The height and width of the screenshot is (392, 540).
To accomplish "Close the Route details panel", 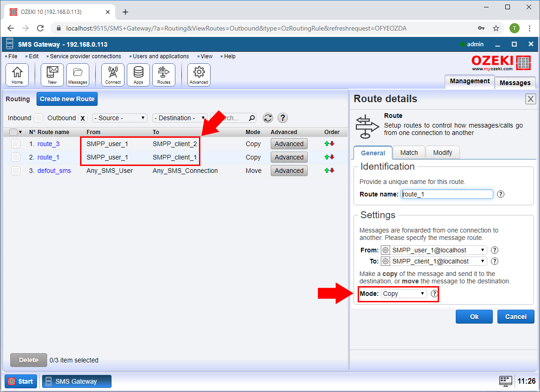I will point(531,99).
